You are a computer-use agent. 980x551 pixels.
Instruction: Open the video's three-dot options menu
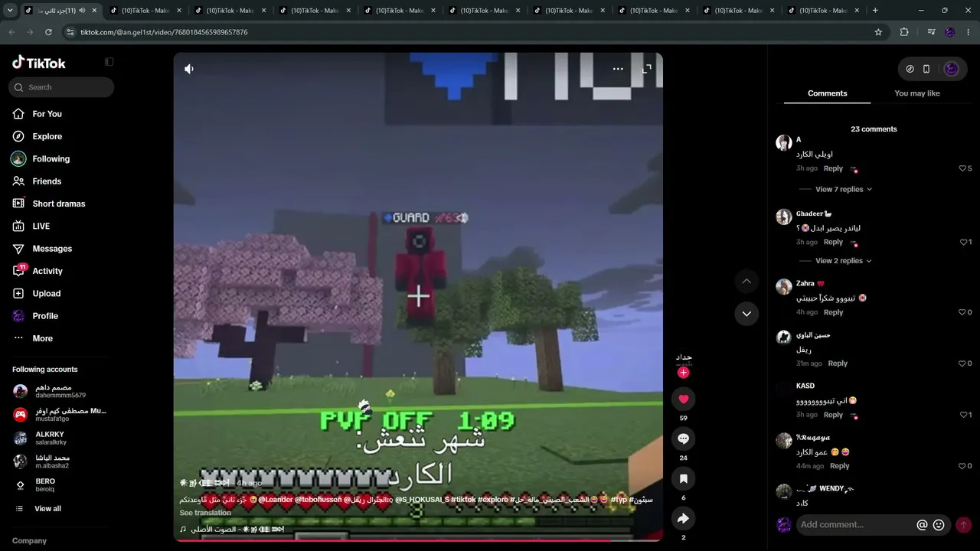coord(618,69)
